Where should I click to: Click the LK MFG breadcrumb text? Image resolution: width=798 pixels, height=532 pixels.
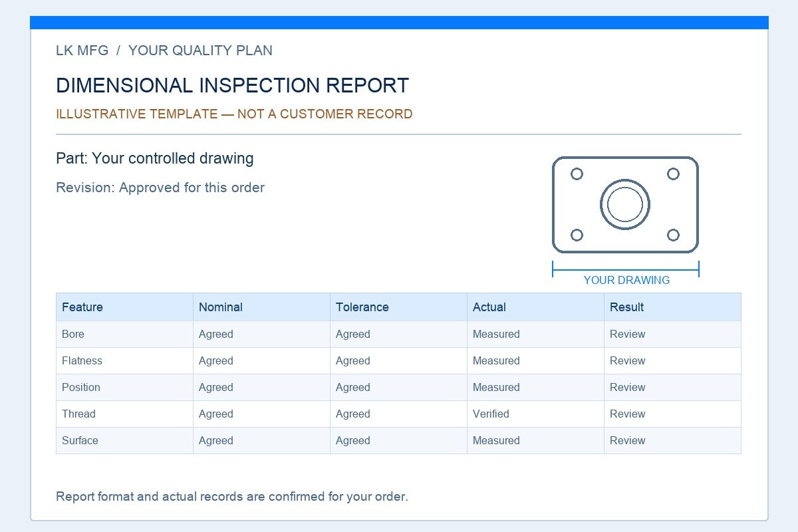82,51
